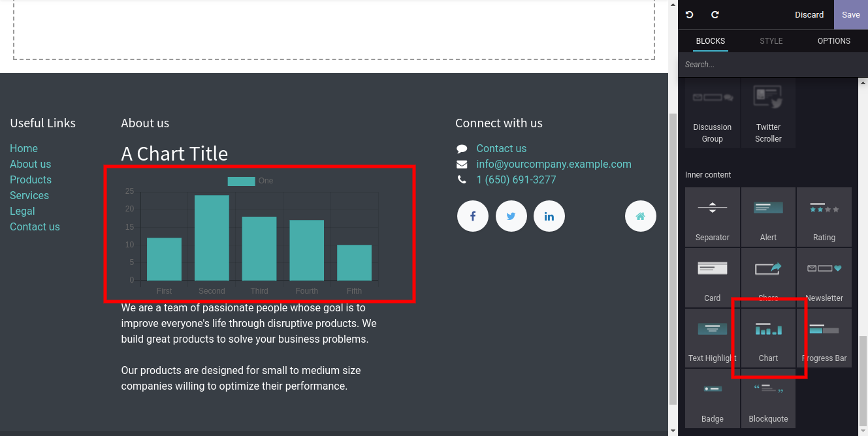This screenshot has height=436, width=868.
Task: Open the Products footer link
Action: tap(31, 179)
